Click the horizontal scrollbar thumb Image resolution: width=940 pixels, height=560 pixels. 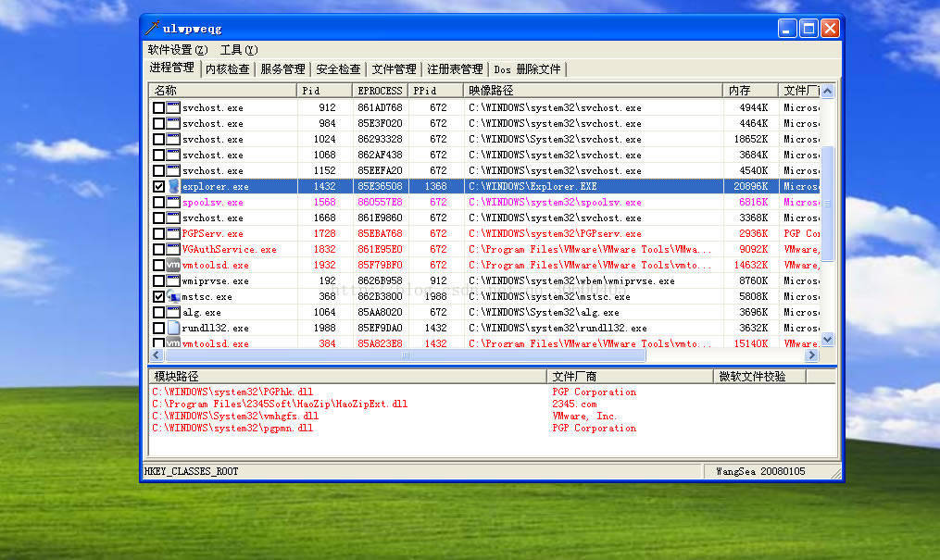point(406,355)
